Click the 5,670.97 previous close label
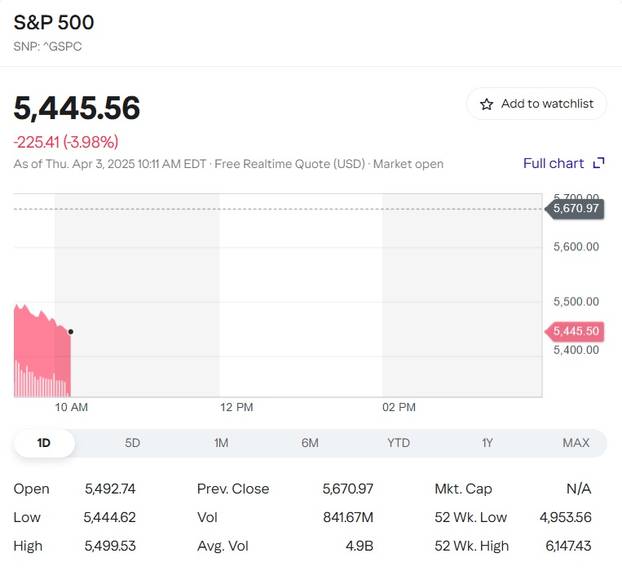 (x=575, y=208)
